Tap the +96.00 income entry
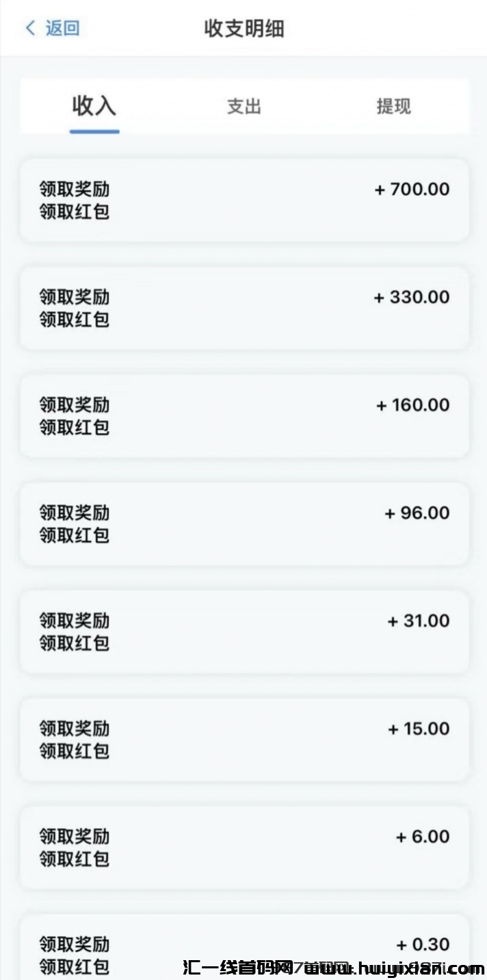The height and width of the screenshot is (980, 487). tap(244, 524)
